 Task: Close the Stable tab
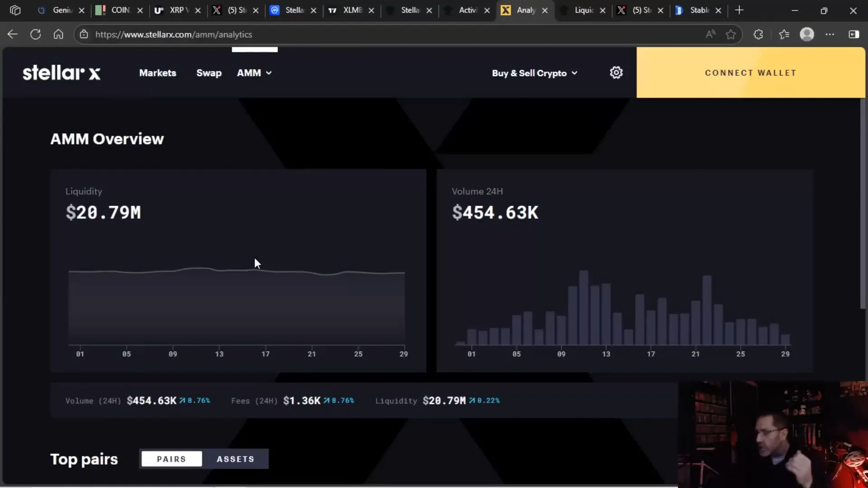(718, 10)
